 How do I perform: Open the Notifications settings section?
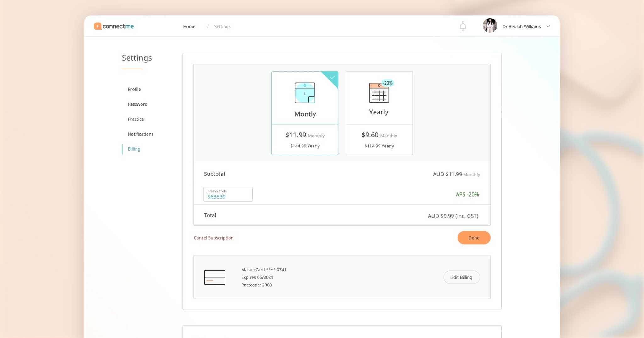click(x=141, y=134)
